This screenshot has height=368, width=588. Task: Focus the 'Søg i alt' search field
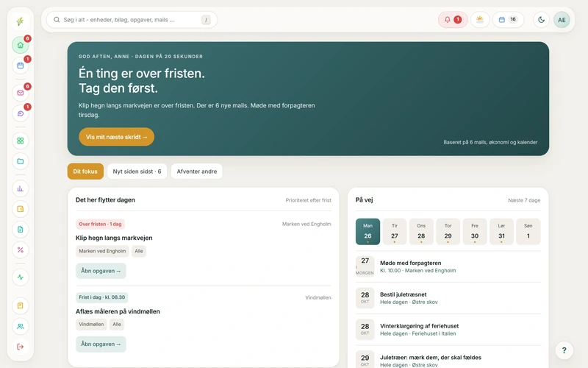132,20
